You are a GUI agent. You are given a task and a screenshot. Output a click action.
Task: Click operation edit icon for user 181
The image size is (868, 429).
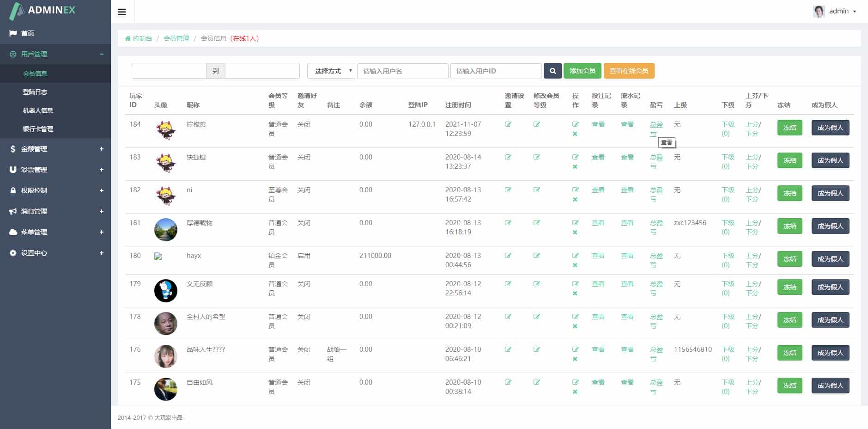pos(575,223)
